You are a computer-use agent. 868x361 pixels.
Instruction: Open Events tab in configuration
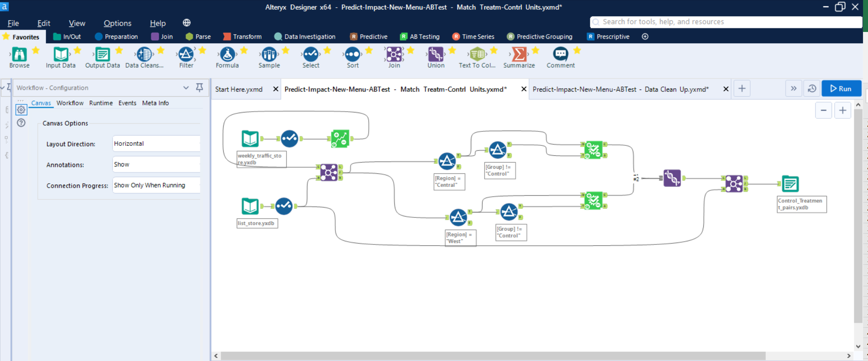[x=127, y=103]
